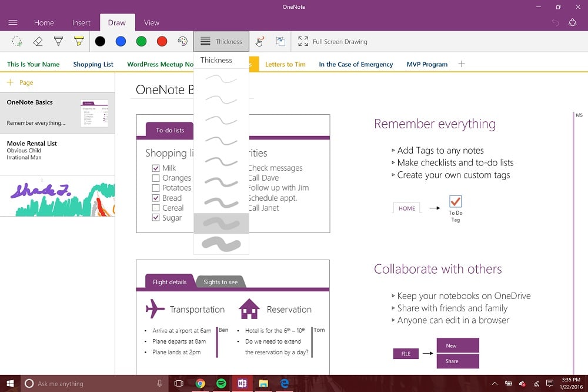Select the sixth thickness option
Screen dimensions: 588x392
tap(221, 182)
